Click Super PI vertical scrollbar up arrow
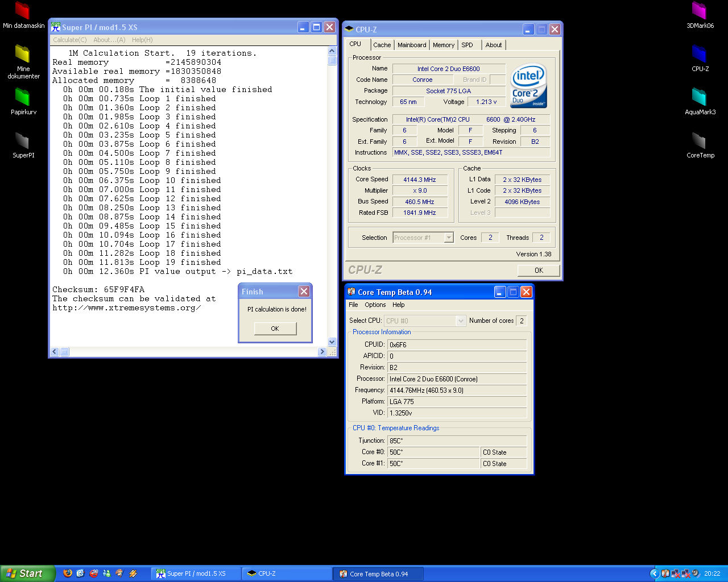Screen dimensions: 728x582 (332, 51)
